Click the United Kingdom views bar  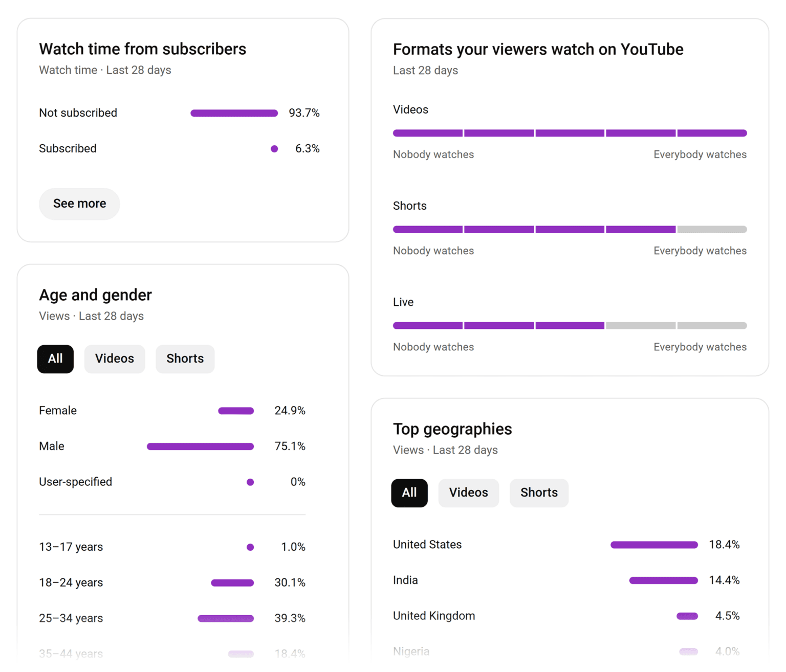[x=687, y=616]
